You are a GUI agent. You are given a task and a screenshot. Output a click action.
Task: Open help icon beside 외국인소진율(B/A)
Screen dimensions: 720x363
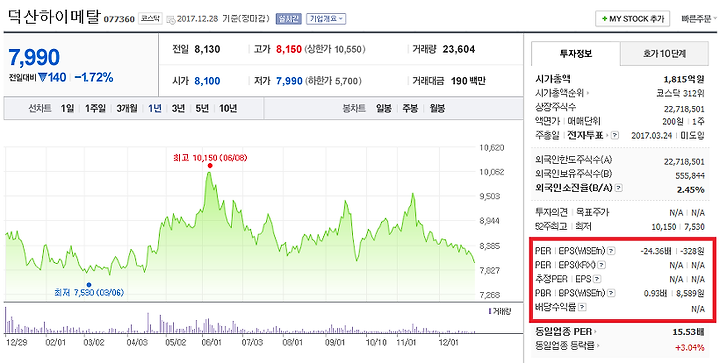[619, 188]
